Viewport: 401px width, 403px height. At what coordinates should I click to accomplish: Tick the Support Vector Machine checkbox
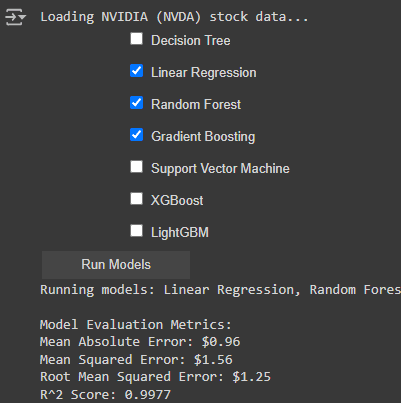click(136, 167)
